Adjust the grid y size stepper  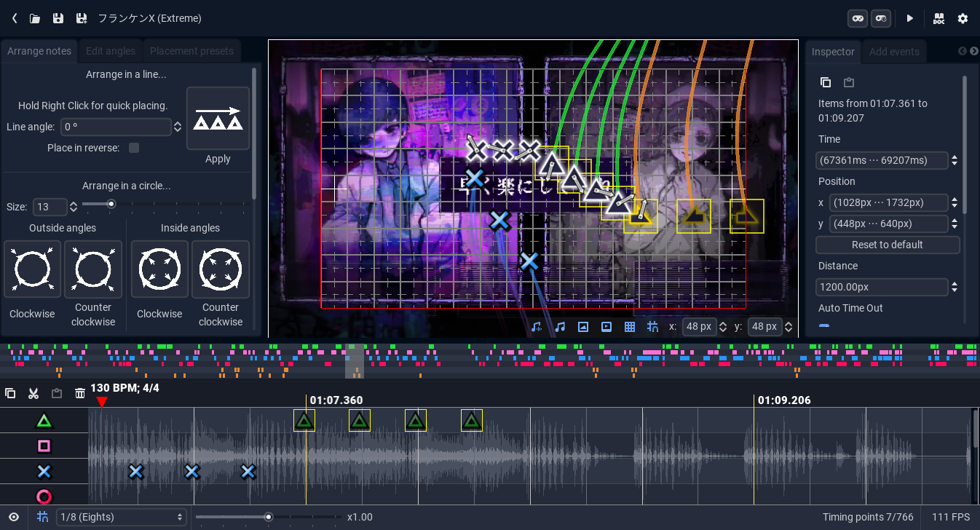789,327
